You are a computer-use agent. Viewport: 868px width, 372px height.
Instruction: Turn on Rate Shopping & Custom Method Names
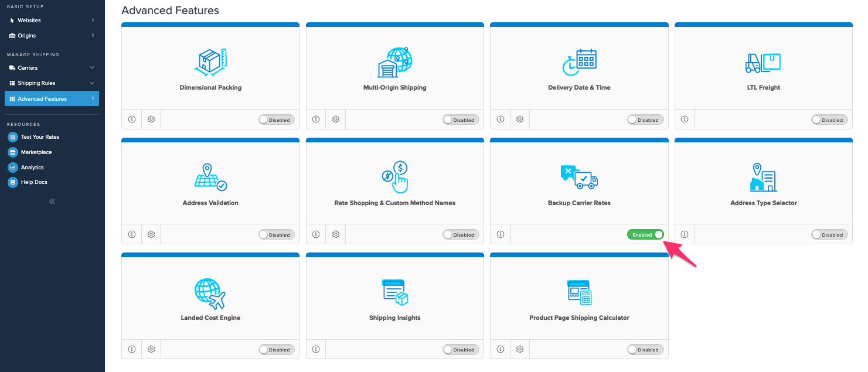click(461, 234)
